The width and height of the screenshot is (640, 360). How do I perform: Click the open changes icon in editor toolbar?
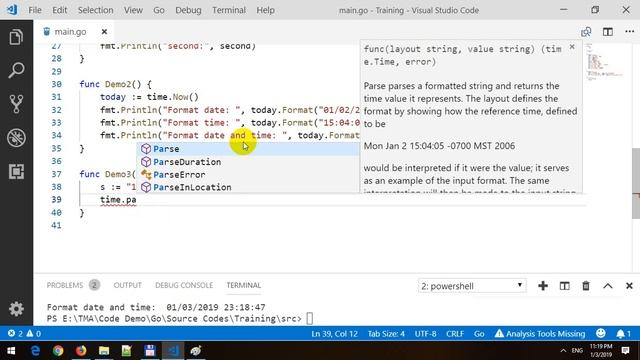(x=586, y=32)
